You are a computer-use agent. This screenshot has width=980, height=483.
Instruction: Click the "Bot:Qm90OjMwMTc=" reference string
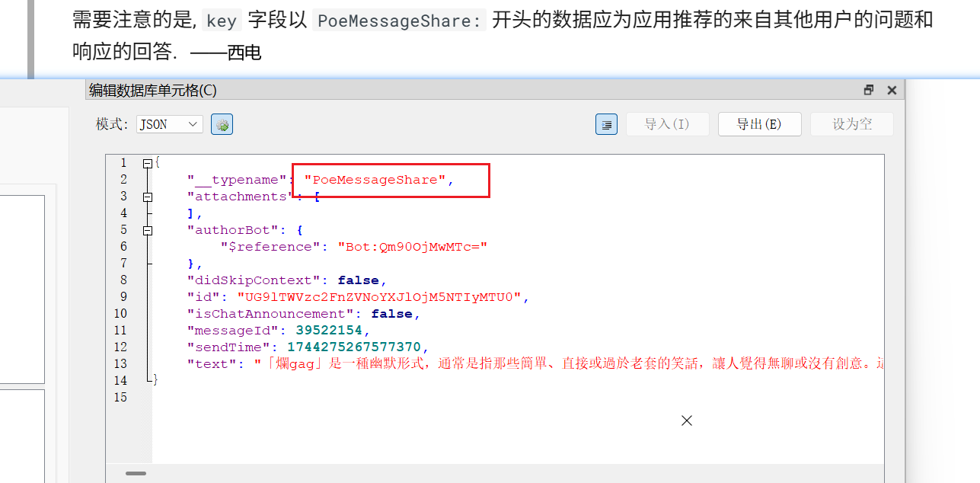pos(411,247)
